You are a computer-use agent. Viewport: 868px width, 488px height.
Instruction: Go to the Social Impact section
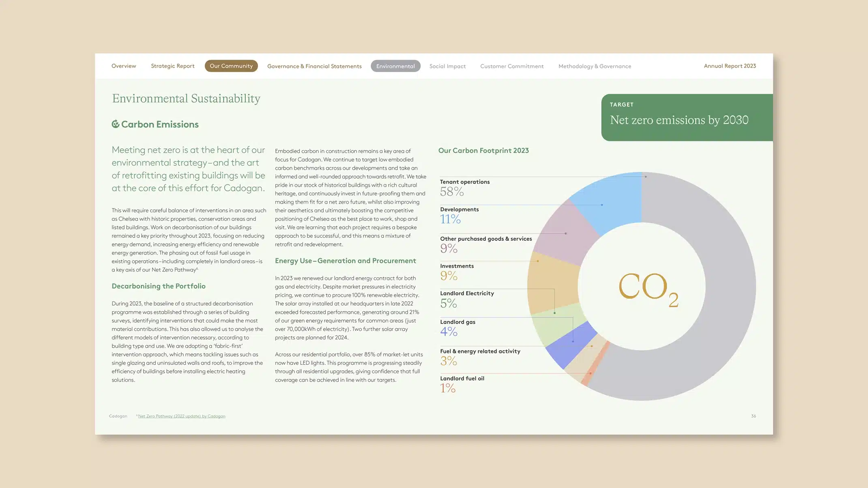click(x=447, y=66)
